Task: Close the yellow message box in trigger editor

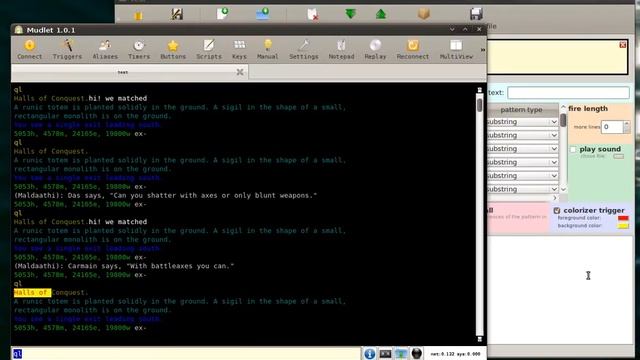Action: (x=622, y=44)
